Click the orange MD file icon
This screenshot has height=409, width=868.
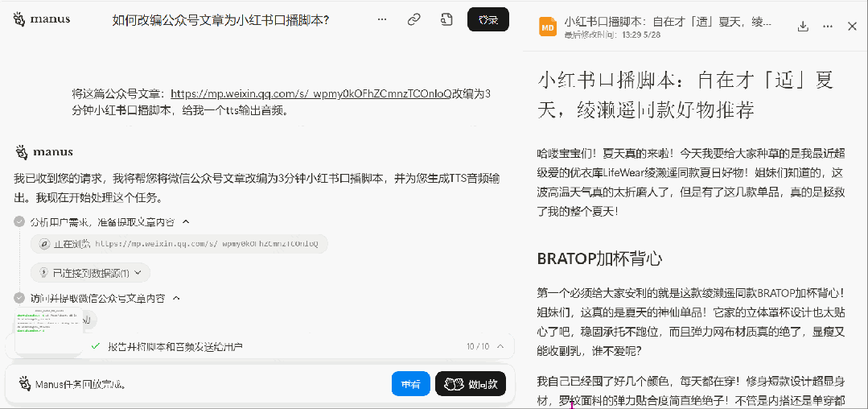[x=548, y=27]
